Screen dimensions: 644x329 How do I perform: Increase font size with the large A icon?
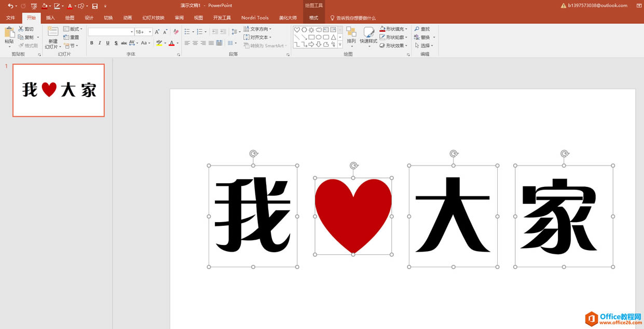click(157, 32)
